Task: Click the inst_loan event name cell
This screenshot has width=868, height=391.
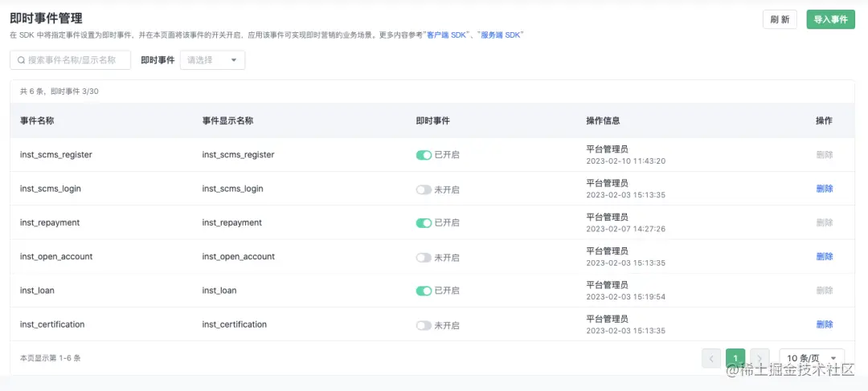Action: [37, 291]
